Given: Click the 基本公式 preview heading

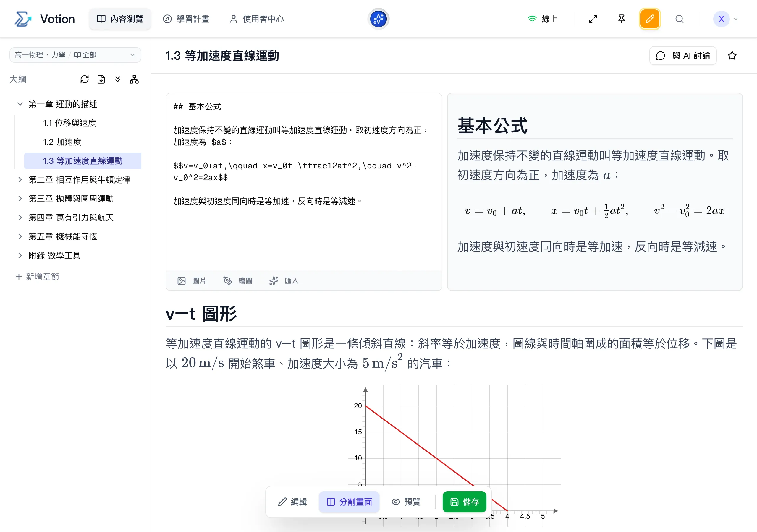Looking at the screenshot, I should pyautogui.click(x=492, y=126).
